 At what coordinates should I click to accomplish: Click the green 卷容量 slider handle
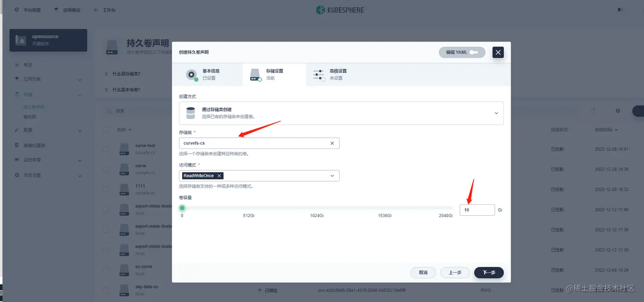pos(182,208)
